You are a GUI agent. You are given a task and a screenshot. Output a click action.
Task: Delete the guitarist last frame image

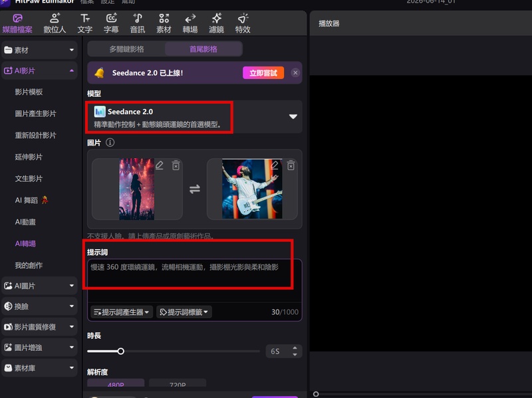pyautogui.click(x=291, y=165)
